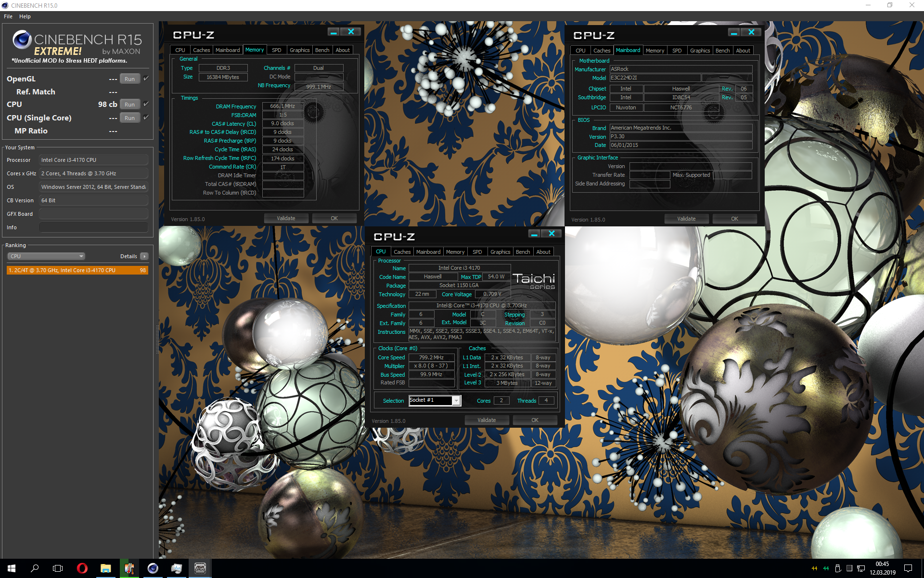Viewport: 924px width, 578px height.
Task: Switch to ASRock CPU-Z taskbar icon
Action: [x=200, y=568]
